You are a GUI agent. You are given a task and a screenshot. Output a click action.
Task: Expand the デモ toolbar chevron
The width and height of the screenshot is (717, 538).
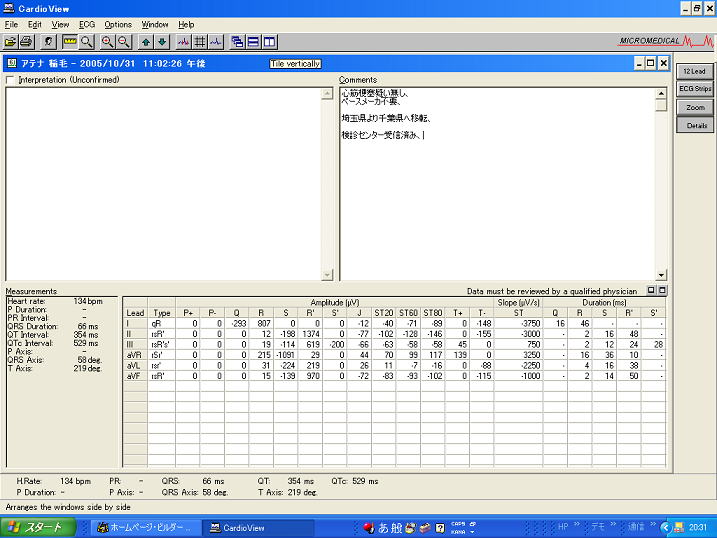click(x=613, y=524)
